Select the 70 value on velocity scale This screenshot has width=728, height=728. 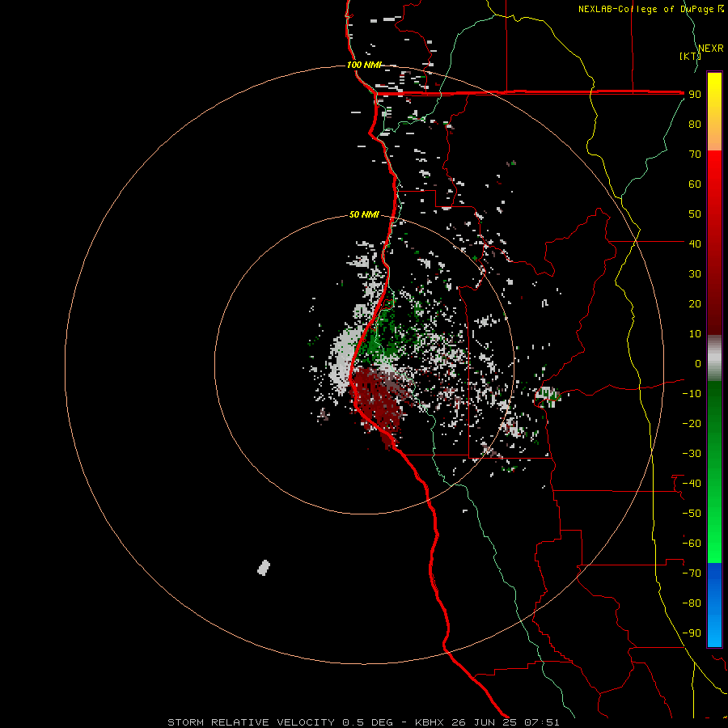pyautogui.click(x=695, y=154)
